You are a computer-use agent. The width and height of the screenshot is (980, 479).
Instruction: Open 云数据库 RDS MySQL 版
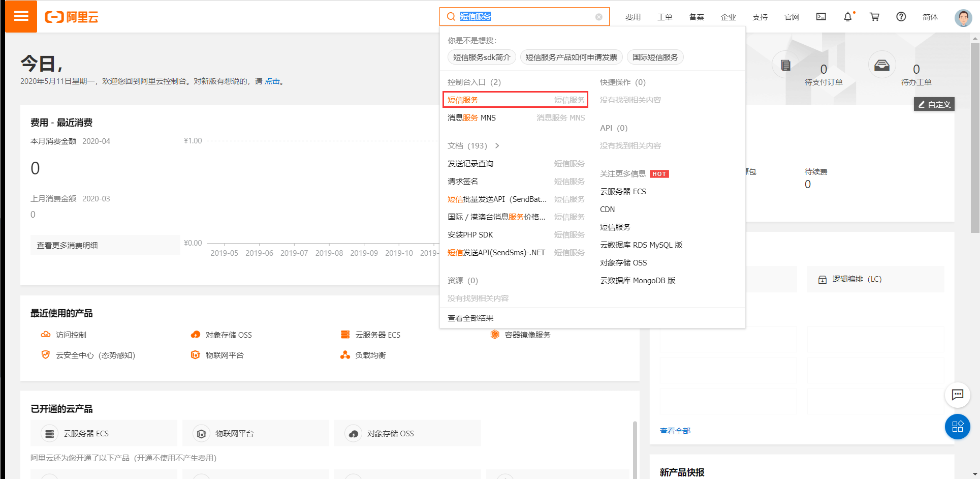click(x=641, y=245)
